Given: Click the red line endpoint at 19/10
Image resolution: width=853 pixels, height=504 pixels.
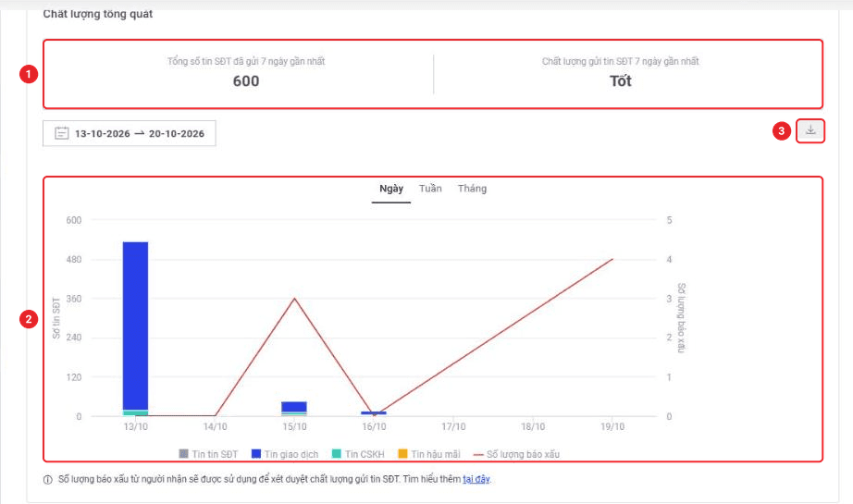Looking at the screenshot, I should point(612,259).
